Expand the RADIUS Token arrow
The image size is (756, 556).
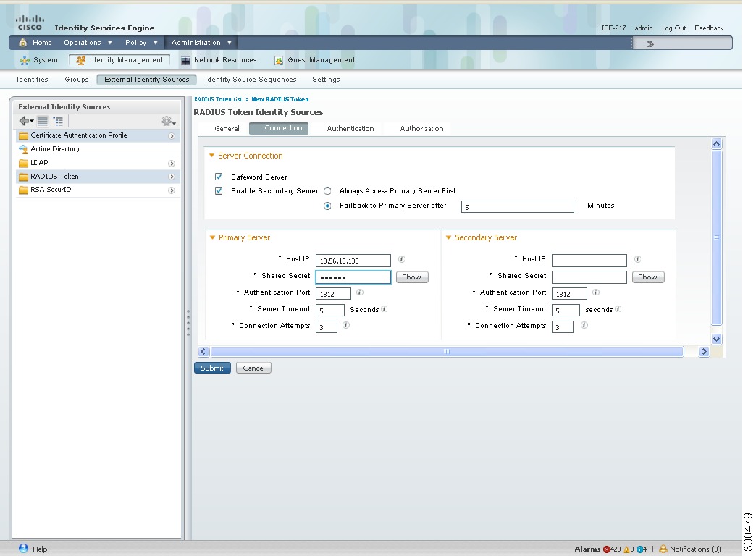coord(171,177)
